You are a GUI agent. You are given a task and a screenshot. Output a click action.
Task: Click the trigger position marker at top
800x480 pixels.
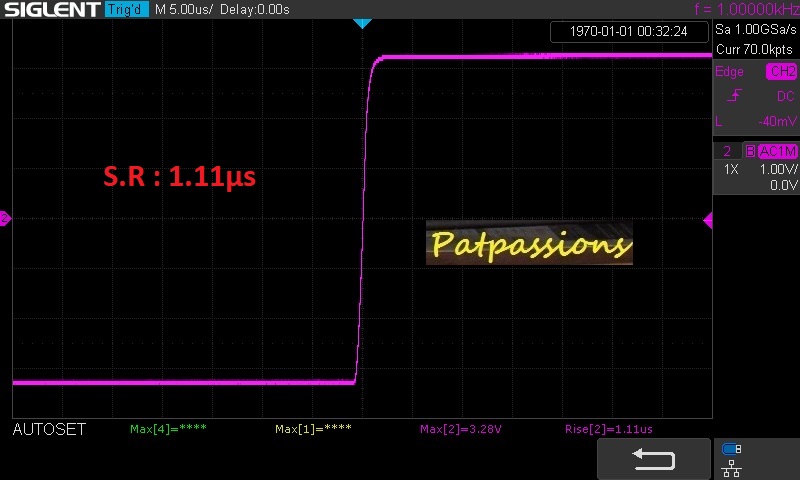point(362,23)
